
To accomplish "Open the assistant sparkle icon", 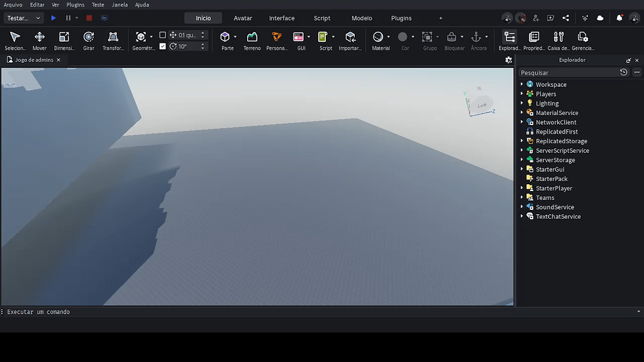I will [x=586, y=18].
